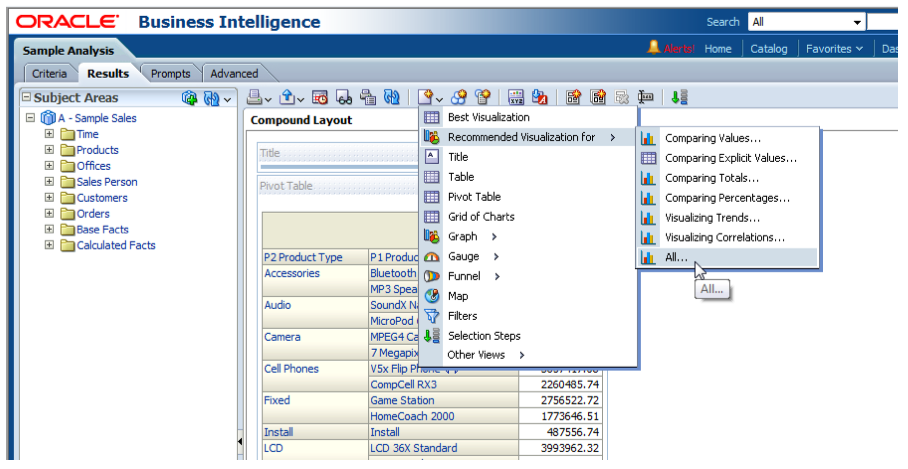Image resolution: width=908 pixels, height=469 pixels.
Task: Switch to the Advanced tab
Action: click(234, 74)
